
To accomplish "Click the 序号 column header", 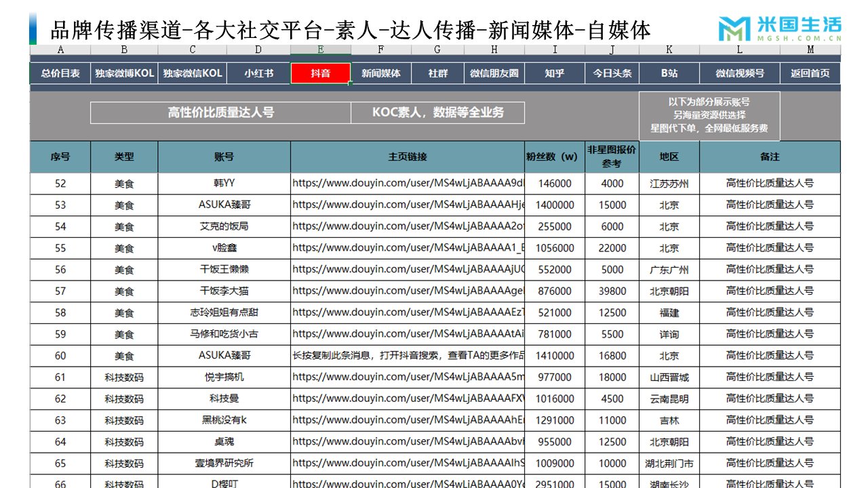I will click(x=60, y=157).
